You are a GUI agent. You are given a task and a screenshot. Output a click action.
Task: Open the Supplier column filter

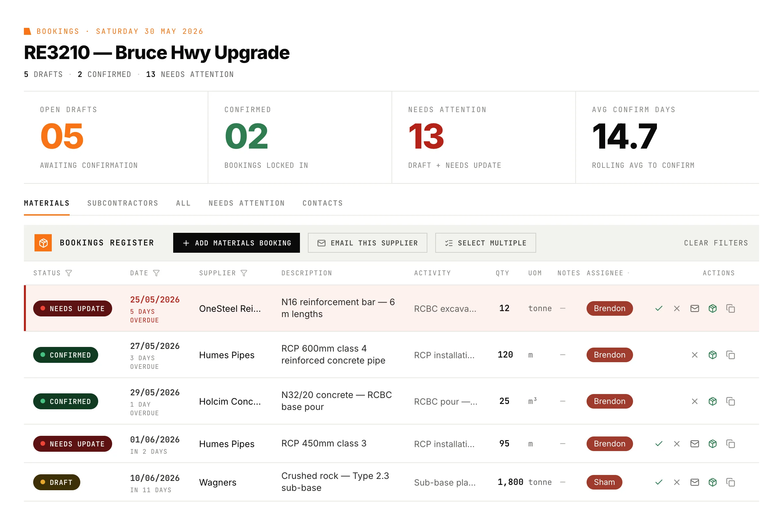pos(244,273)
